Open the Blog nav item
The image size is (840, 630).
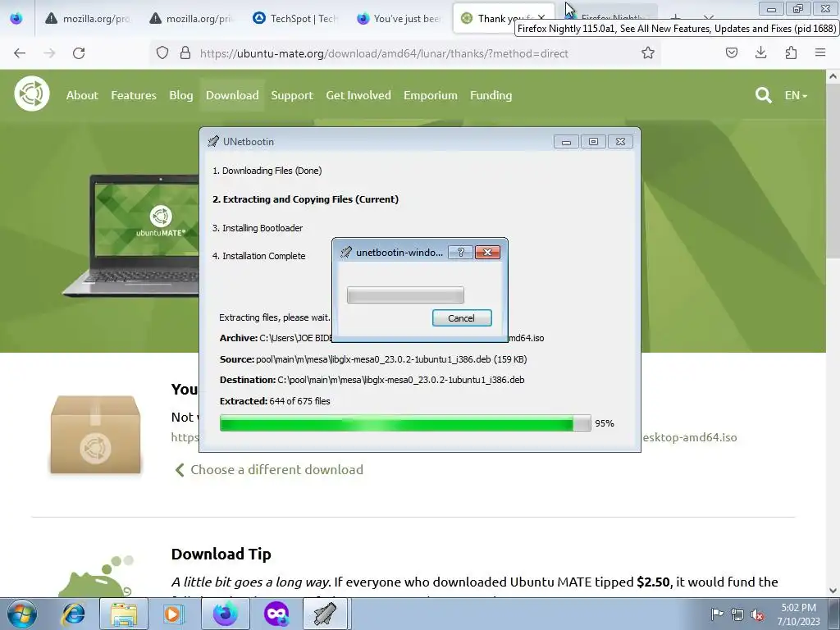pyautogui.click(x=181, y=95)
